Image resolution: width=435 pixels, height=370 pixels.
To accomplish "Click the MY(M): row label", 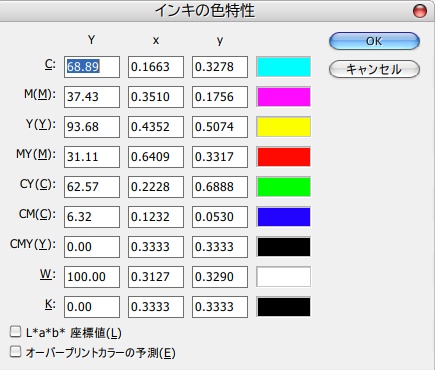I will (x=36, y=155).
